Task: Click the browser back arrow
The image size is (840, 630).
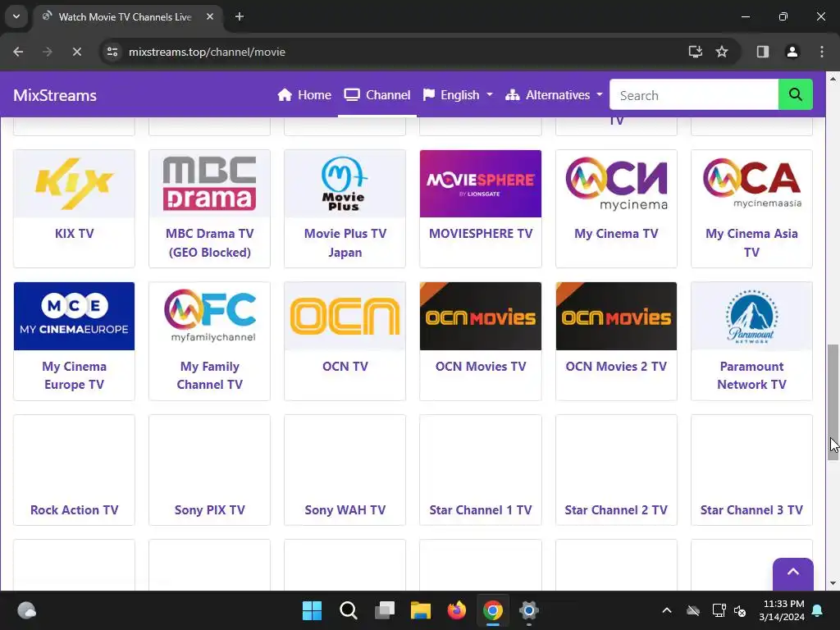Action: coord(18,52)
